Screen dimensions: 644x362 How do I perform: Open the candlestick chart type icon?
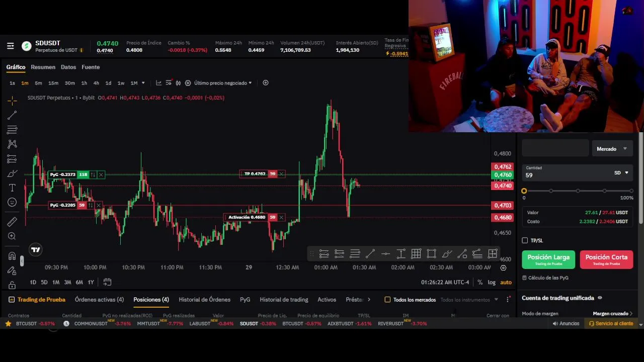[178, 83]
